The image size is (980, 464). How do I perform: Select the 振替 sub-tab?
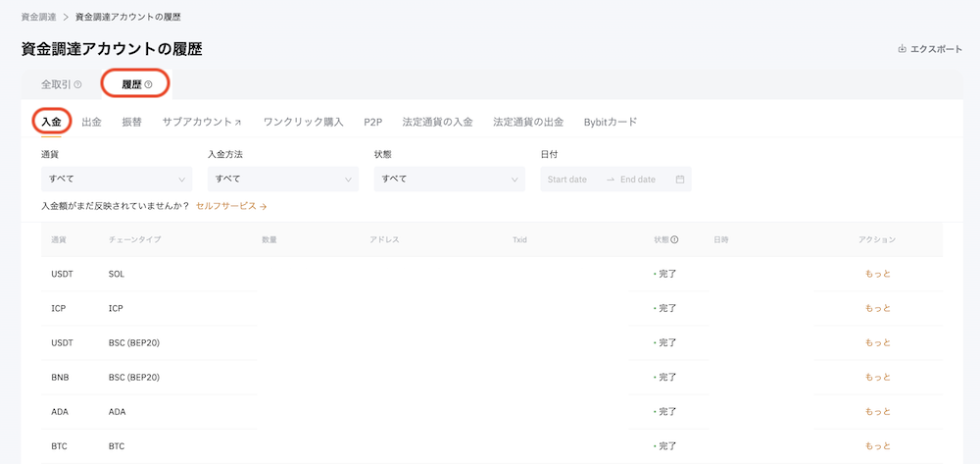[132, 122]
